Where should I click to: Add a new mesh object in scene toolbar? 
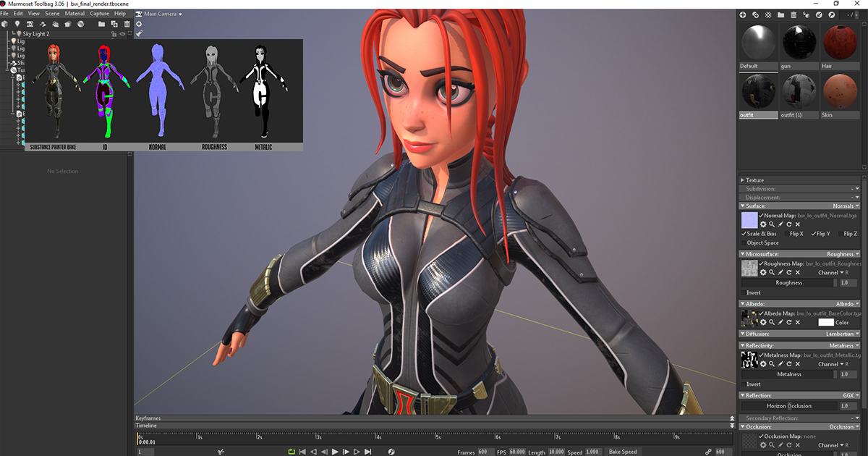click(x=4, y=24)
